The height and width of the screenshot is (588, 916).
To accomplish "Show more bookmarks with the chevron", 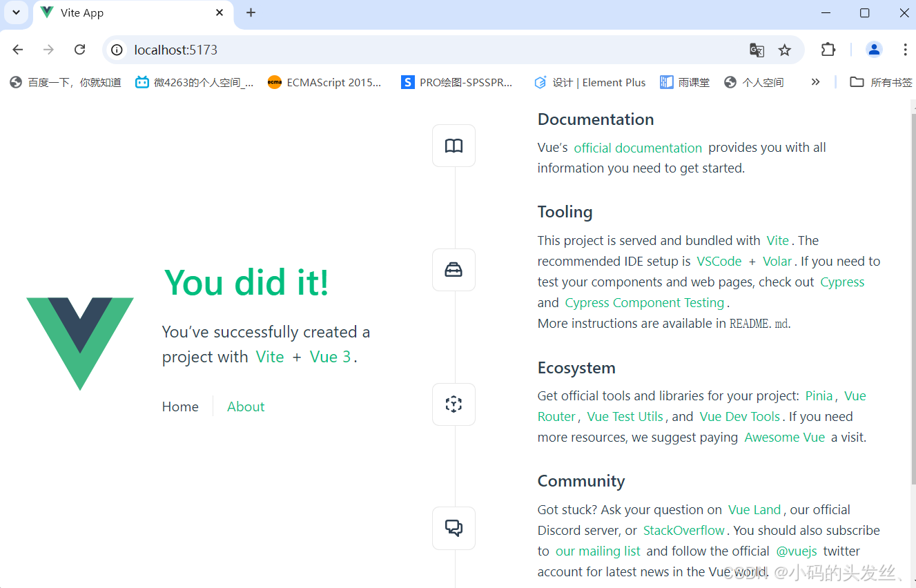I will pyautogui.click(x=815, y=82).
